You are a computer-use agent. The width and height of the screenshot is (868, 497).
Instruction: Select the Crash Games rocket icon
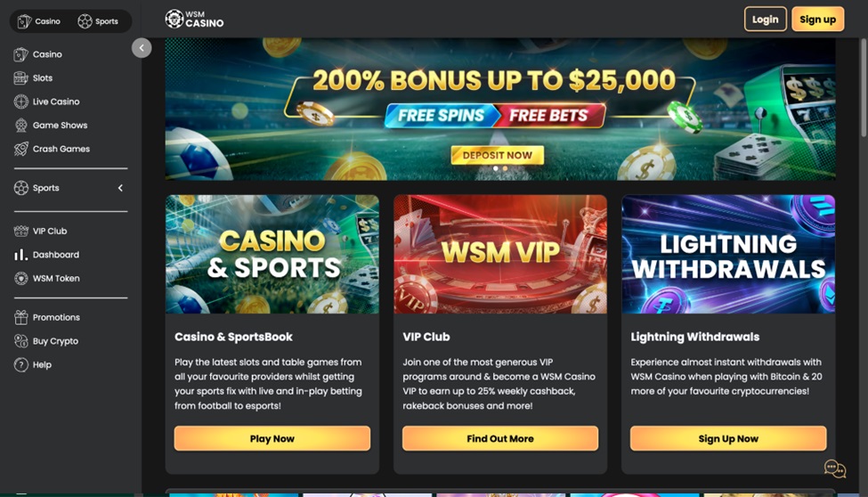click(x=20, y=149)
